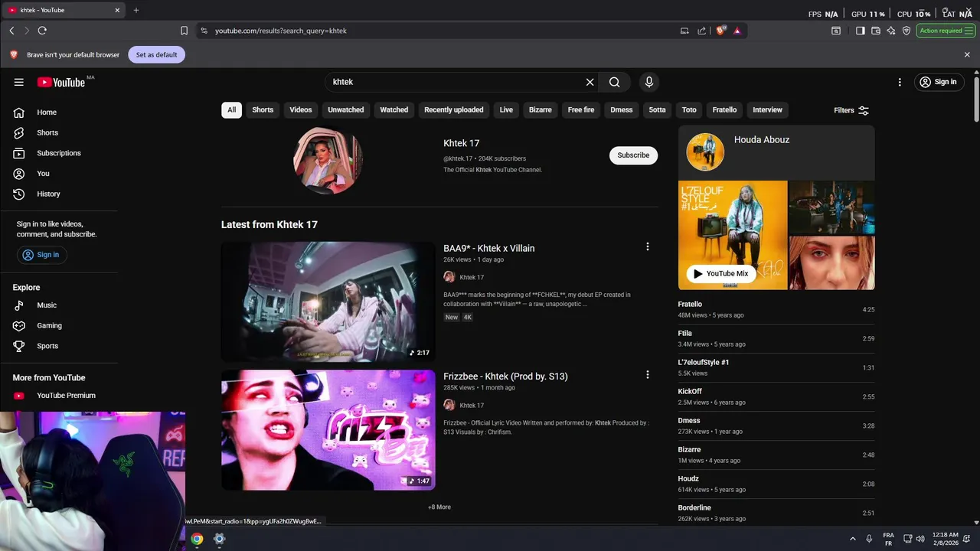Show hidden system tray icons

(x=852, y=539)
